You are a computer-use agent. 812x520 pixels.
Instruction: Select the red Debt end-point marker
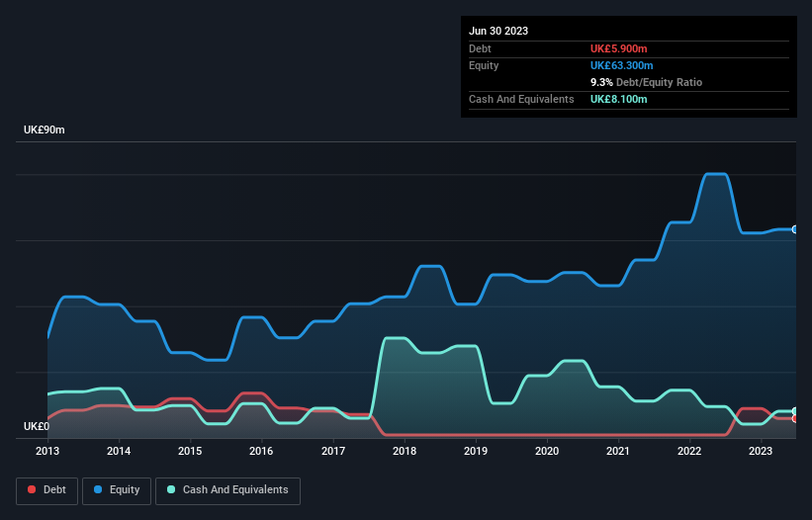(795, 418)
